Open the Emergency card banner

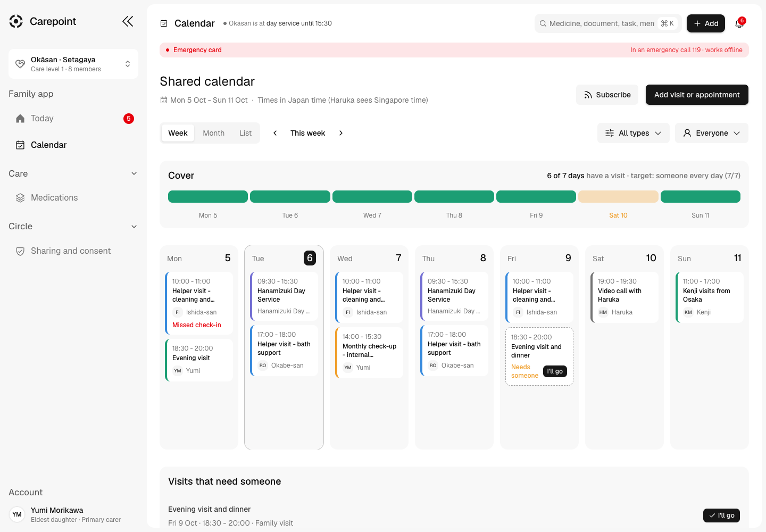454,50
